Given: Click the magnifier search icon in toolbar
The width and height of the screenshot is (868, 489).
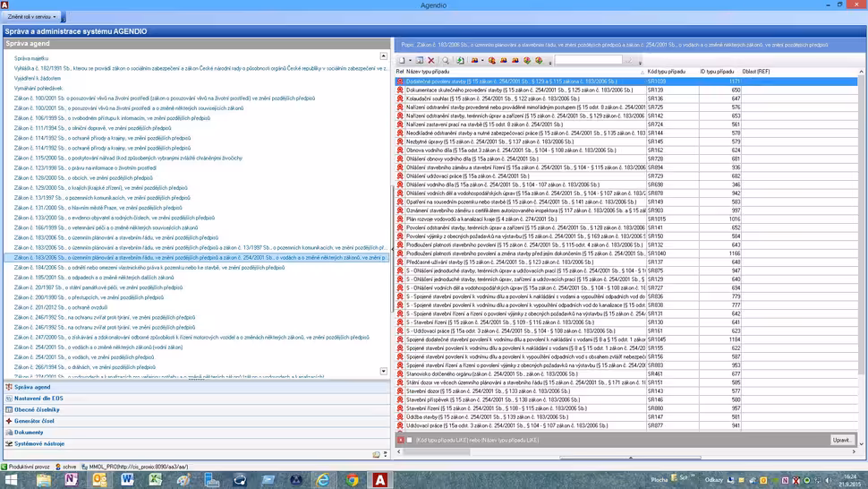Looking at the screenshot, I should click(x=445, y=61).
